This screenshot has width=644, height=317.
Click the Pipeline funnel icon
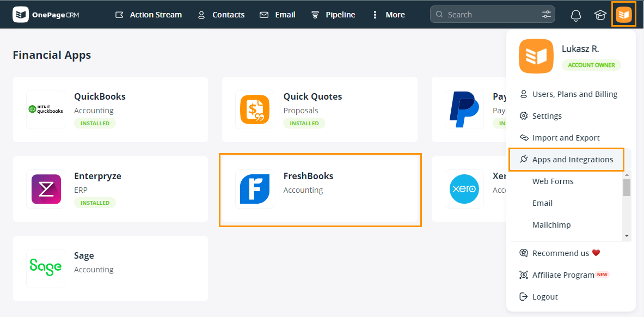point(315,15)
